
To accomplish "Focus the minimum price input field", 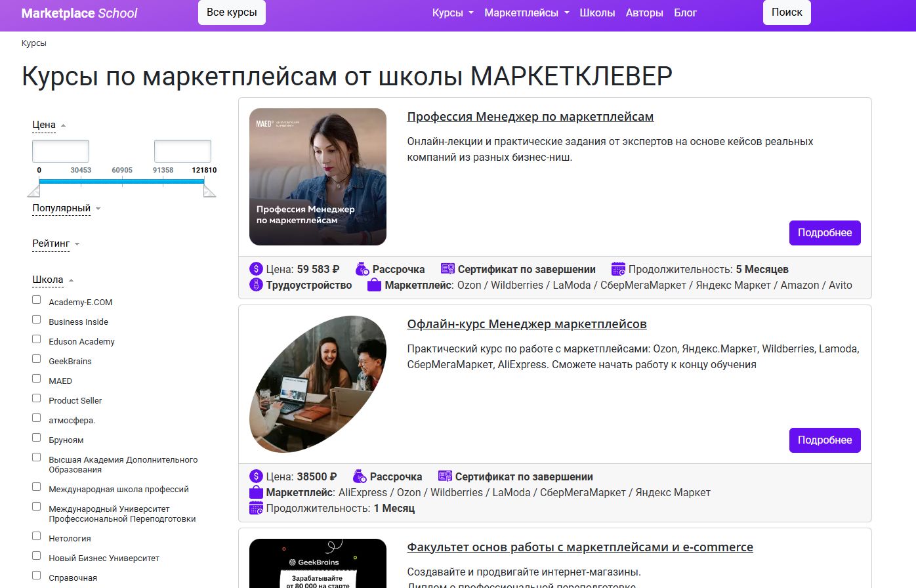I will [60, 151].
